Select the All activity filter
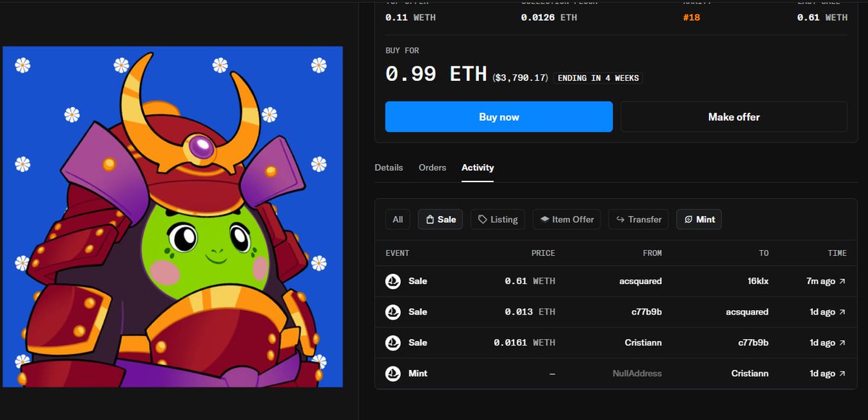The width and height of the screenshot is (868, 420). point(398,219)
